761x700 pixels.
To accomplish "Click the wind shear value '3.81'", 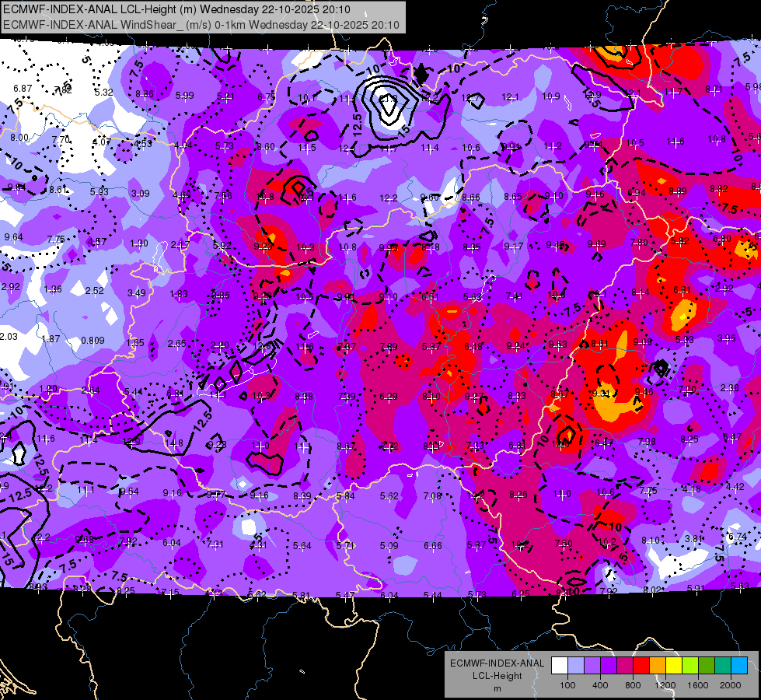I will click(694, 538).
